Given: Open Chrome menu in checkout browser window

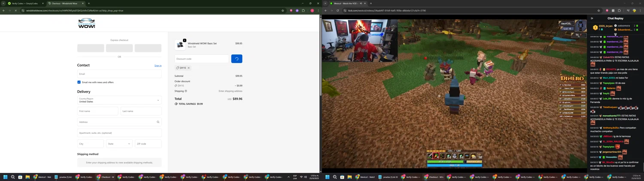Looking at the screenshot, I should (x=318, y=11).
